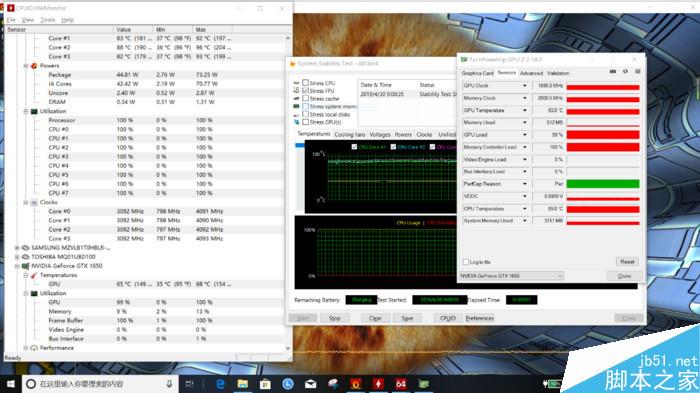700x393 pixels.
Task: Open the Mail app from the taskbar
Action: pyautogui.click(x=311, y=384)
